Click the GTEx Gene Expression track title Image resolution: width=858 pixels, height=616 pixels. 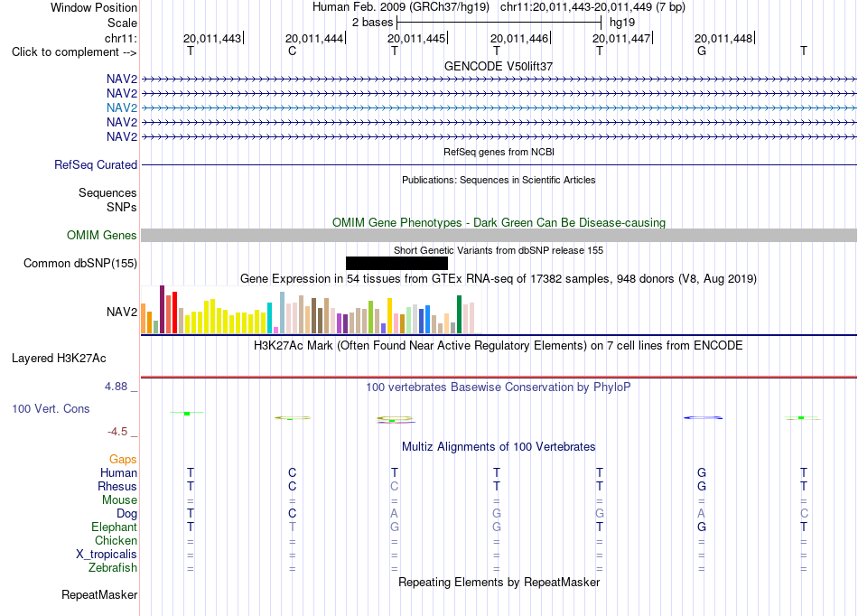tap(498, 279)
